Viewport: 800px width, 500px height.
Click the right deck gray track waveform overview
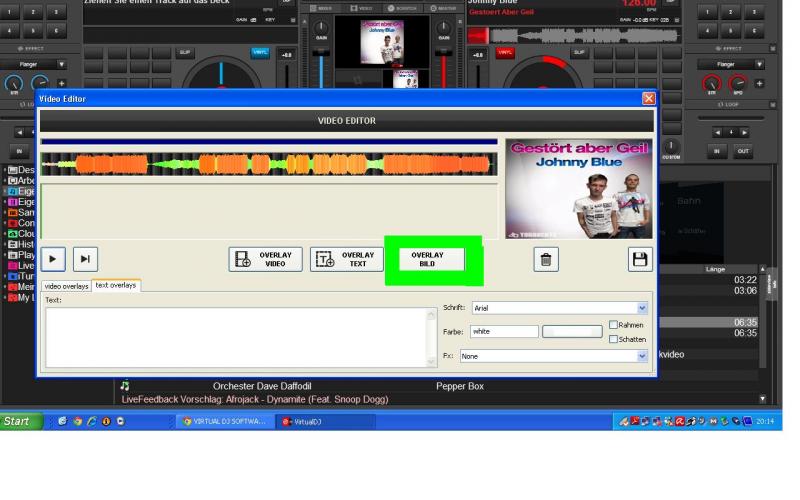pyautogui.click(x=574, y=36)
